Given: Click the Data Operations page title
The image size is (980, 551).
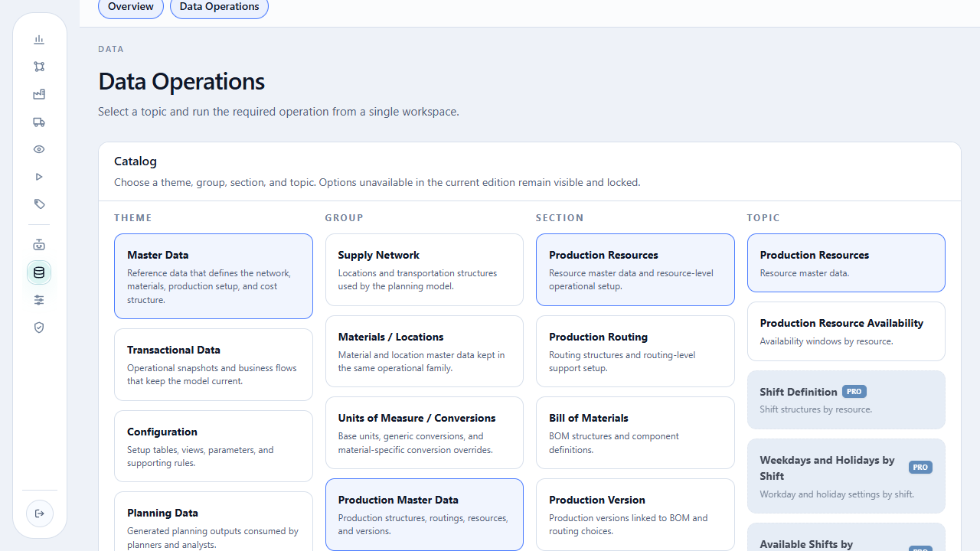Looking at the screenshot, I should tap(181, 81).
